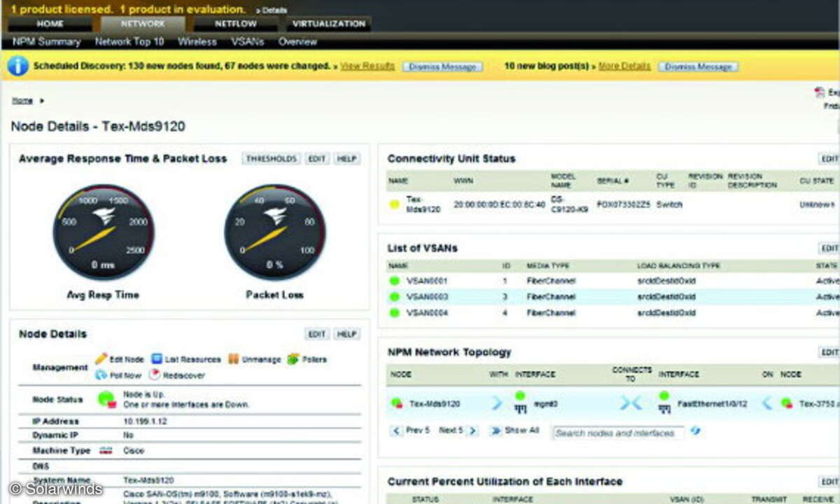
Task: Click the left chevron before Tex-3750 node
Action: point(767,403)
